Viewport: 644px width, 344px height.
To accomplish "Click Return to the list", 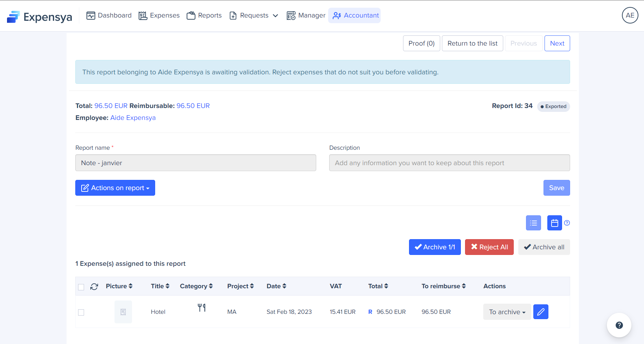I will tap(472, 43).
